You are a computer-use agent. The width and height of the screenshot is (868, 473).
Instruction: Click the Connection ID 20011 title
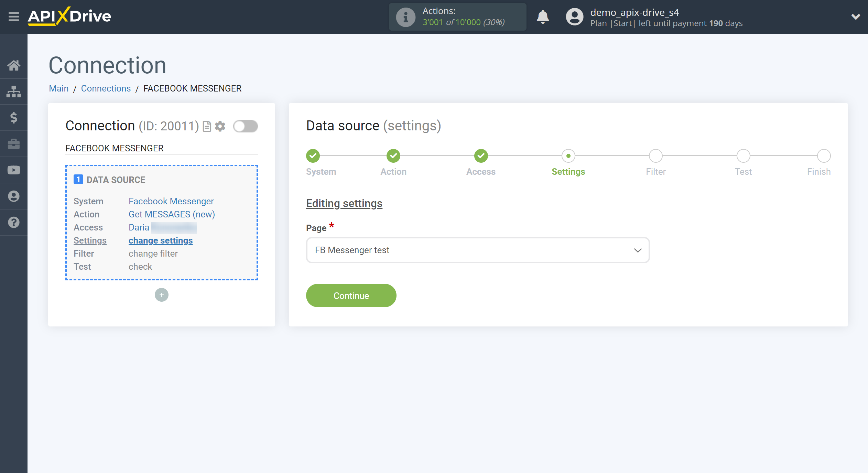[132, 126]
